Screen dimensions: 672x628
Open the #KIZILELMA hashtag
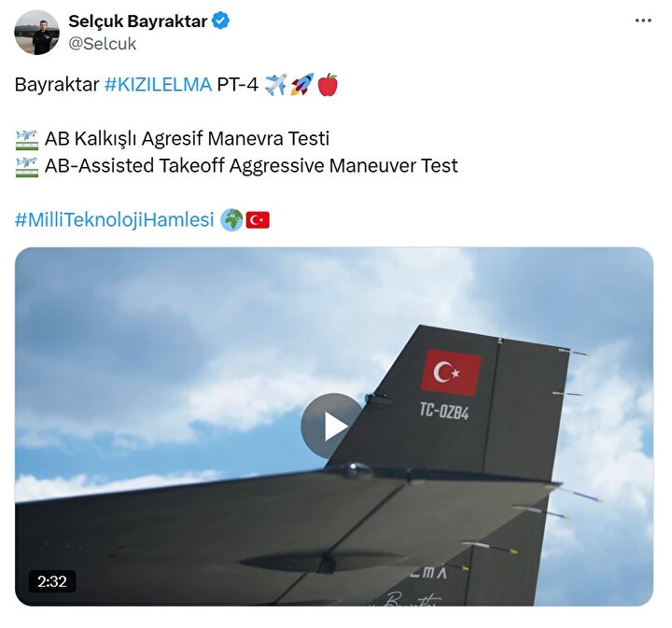[x=158, y=84]
